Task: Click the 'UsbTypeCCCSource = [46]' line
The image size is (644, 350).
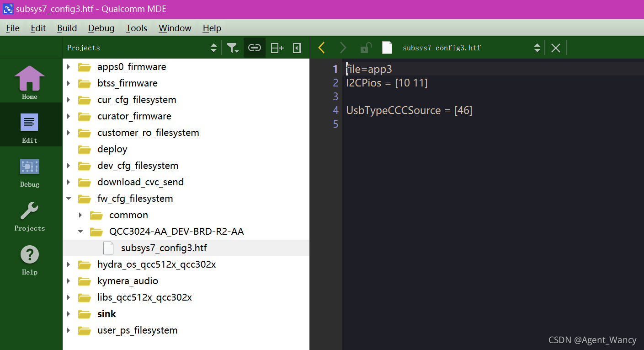Action: (x=409, y=110)
